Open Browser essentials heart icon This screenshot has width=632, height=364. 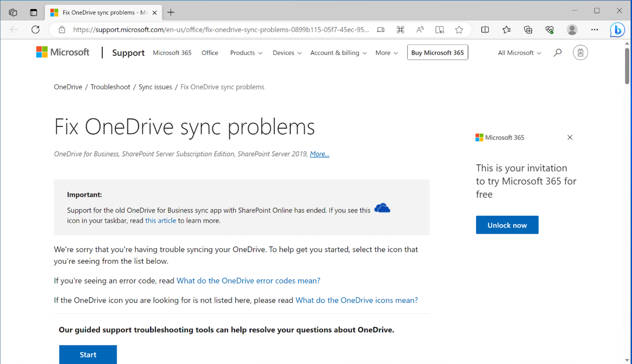(x=550, y=30)
